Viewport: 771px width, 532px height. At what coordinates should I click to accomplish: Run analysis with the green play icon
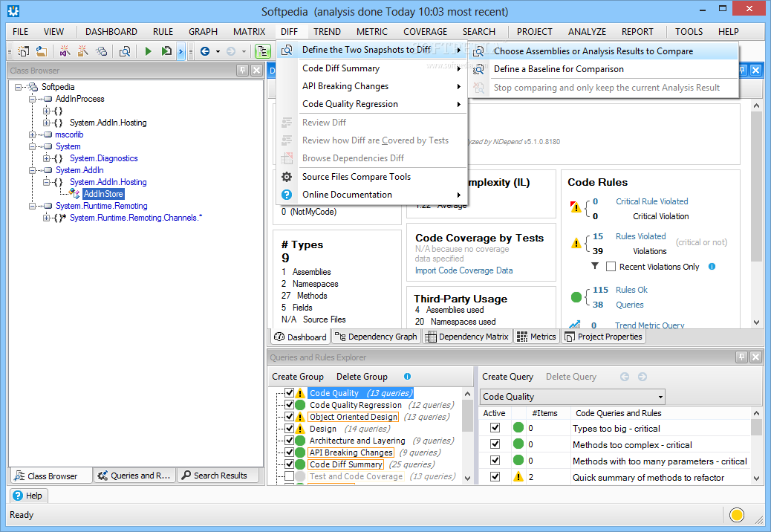[x=148, y=51]
